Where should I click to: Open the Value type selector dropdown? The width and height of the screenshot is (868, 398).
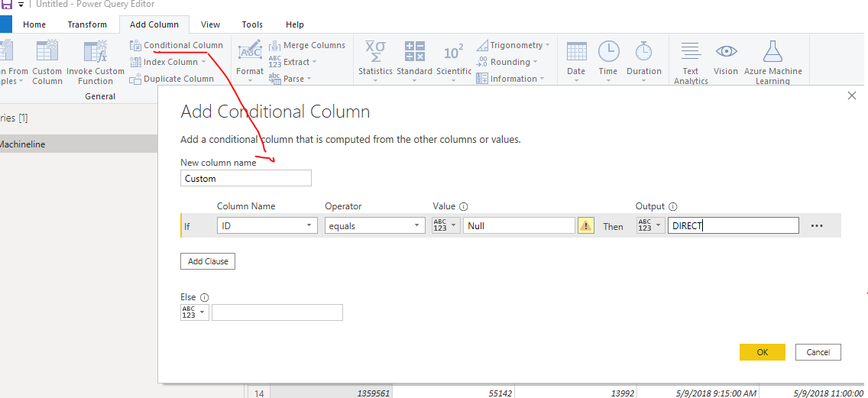pos(446,225)
